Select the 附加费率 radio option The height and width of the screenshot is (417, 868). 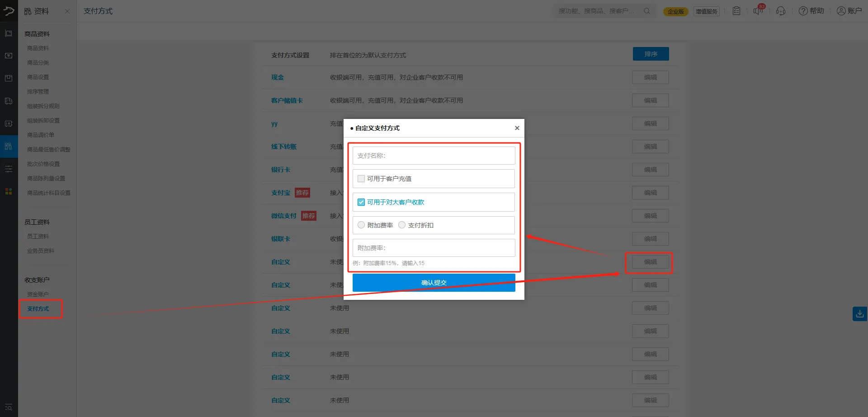click(x=361, y=225)
